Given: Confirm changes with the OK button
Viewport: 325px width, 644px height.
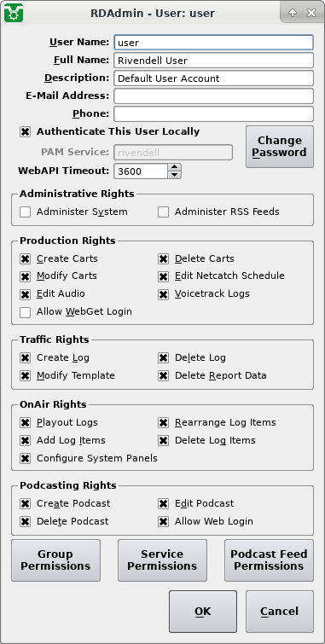Looking at the screenshot, I should coord(203,612).
